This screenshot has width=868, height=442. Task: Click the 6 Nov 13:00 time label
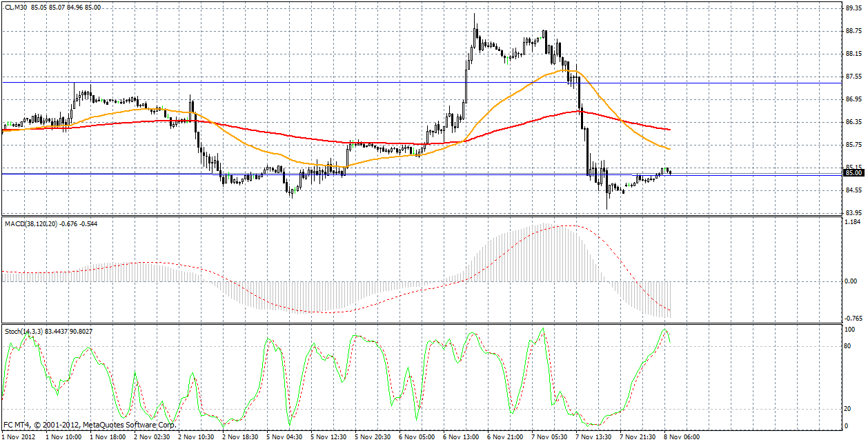tap(462, 436)
